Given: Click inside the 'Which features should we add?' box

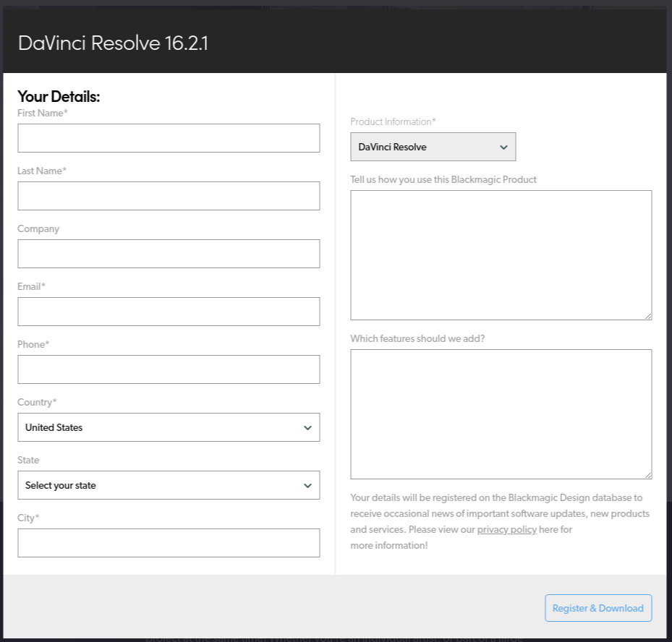Looking at the screenshot, I should pos(501,412).
